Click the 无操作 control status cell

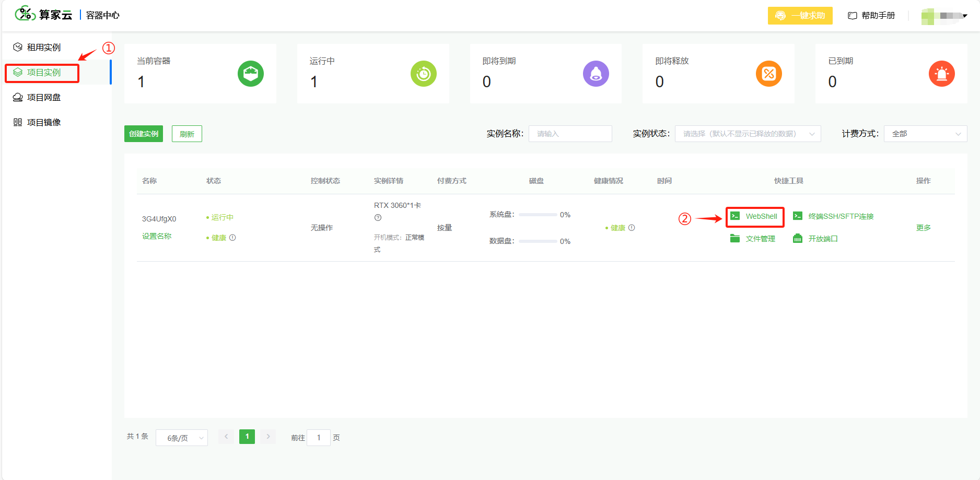click(322, 228)
